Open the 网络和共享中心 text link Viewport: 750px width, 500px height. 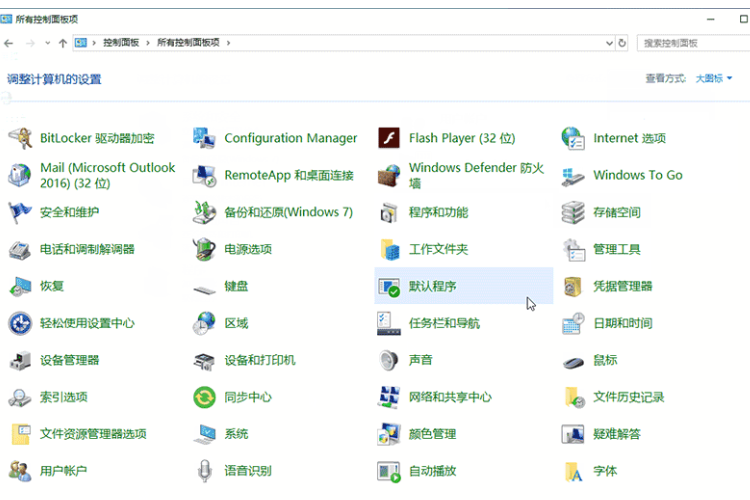pos(450,397)
